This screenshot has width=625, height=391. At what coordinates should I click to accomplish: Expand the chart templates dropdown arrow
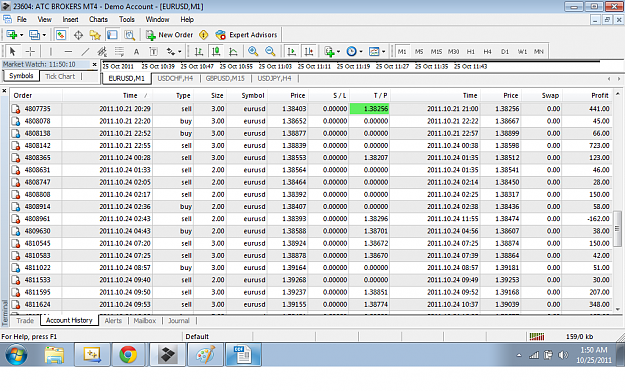(x=383, y=51)
